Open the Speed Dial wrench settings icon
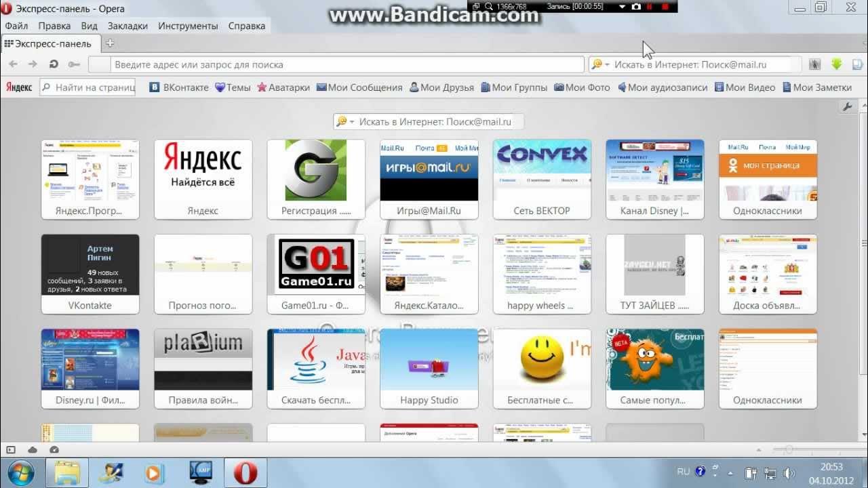Screen dimensions: 868x488 [846, 106]
